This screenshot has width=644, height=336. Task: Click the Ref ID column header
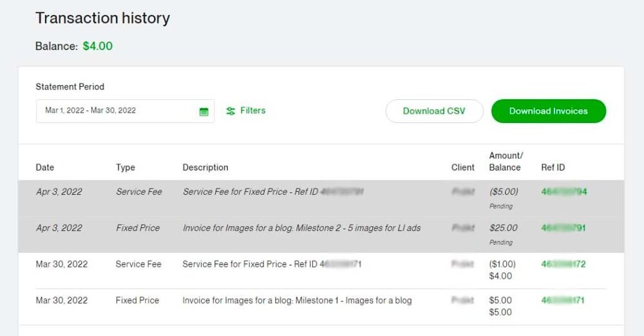click(x=553, y=167)
